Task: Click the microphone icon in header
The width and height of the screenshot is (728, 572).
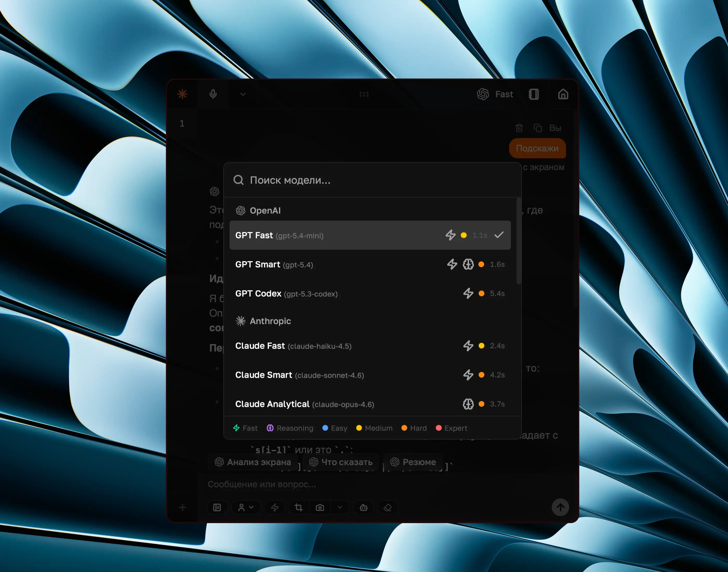Action: 213,94
